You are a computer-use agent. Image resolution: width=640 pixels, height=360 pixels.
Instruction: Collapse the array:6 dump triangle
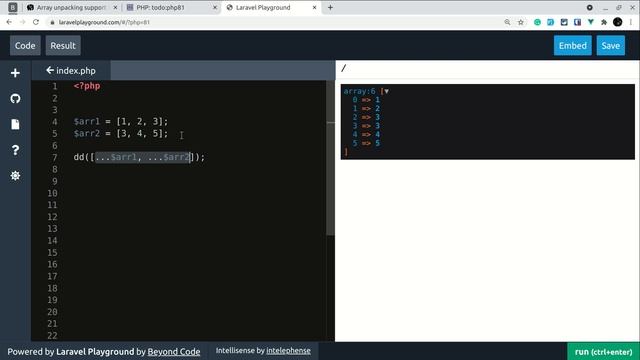[x=386, y=91]
